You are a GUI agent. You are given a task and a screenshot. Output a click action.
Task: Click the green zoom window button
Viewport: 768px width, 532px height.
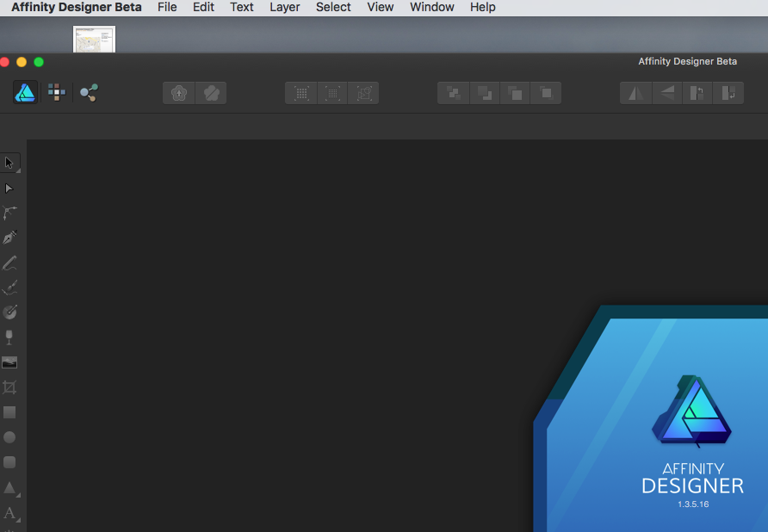(39, 62)
